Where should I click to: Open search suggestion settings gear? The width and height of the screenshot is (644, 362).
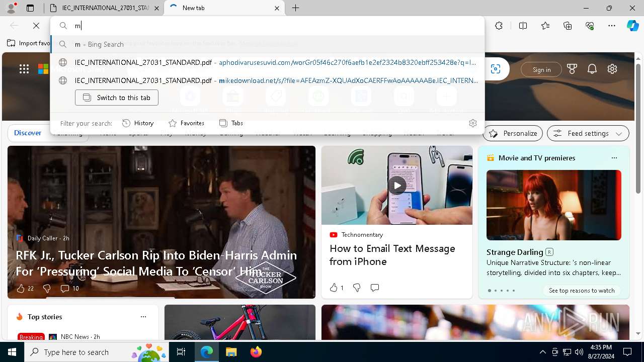pyautogui.click(x=472, y=123)
